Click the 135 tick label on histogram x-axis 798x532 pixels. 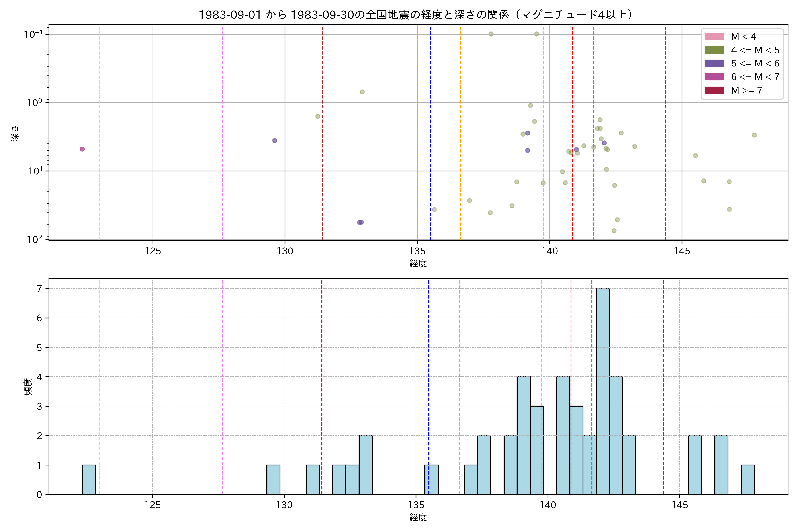tap(416, 505)
